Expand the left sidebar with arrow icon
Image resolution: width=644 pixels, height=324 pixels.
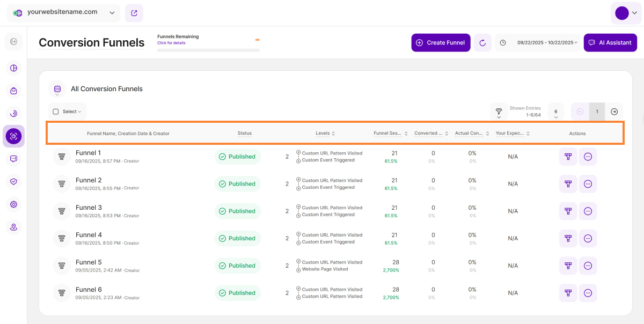point(13,42)
